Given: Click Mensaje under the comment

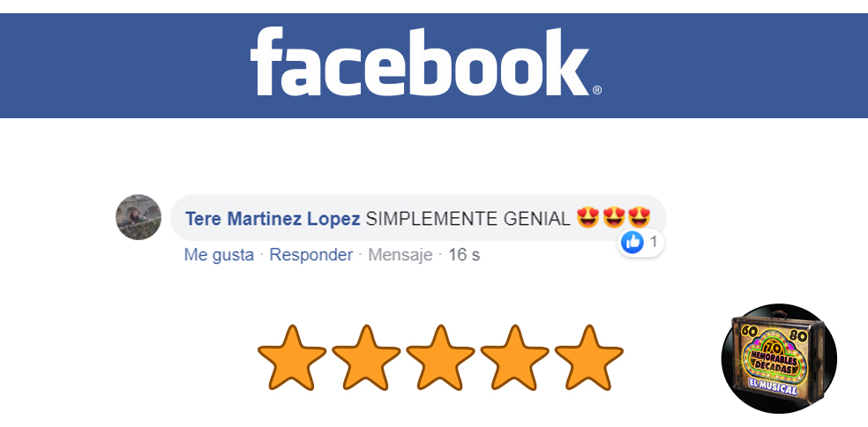Looking at the screenshot, I should [x=400, y=255].
